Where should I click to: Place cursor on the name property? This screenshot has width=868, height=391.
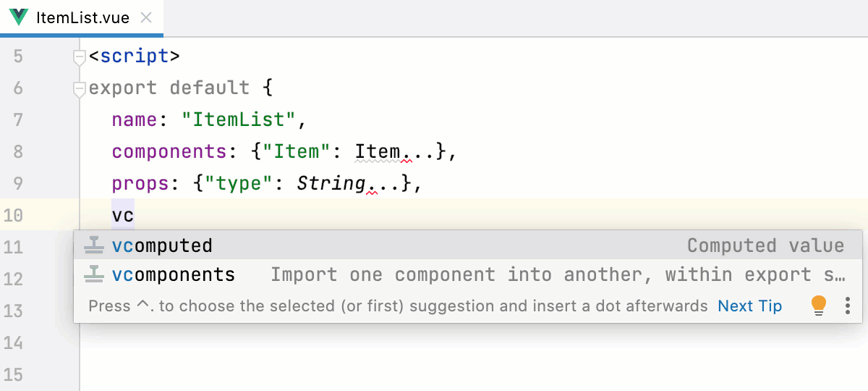(x=135, y=120)
